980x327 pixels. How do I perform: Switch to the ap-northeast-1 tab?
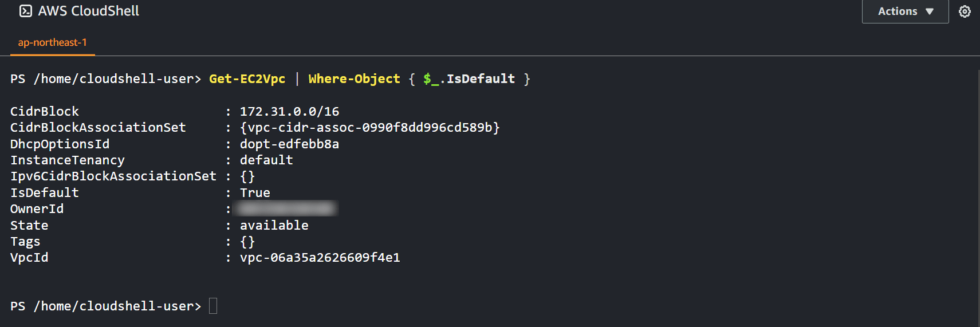pyautogui.click(x=52, y=42)
